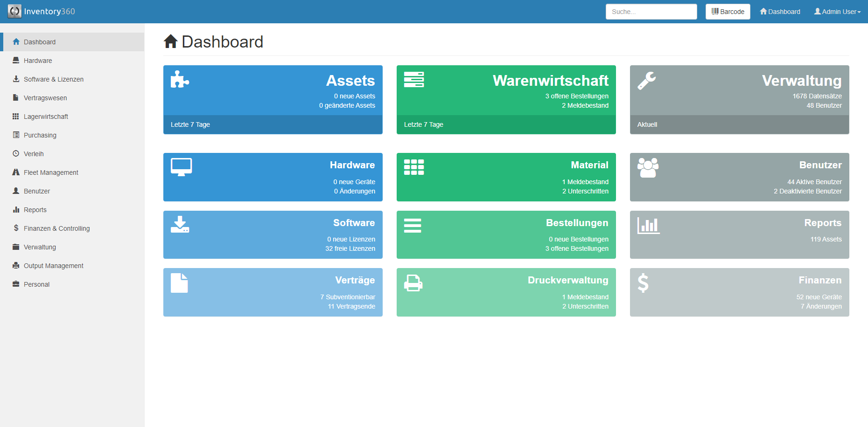Click the Inventory360 logo icon
This screenshot has height=427, width=868.
pyautogui.click(x=14, y=11)
